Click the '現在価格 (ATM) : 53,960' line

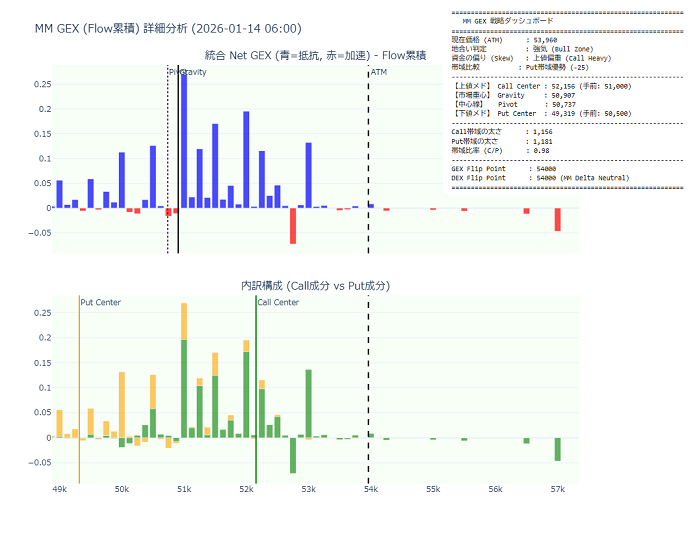[504, 40]
